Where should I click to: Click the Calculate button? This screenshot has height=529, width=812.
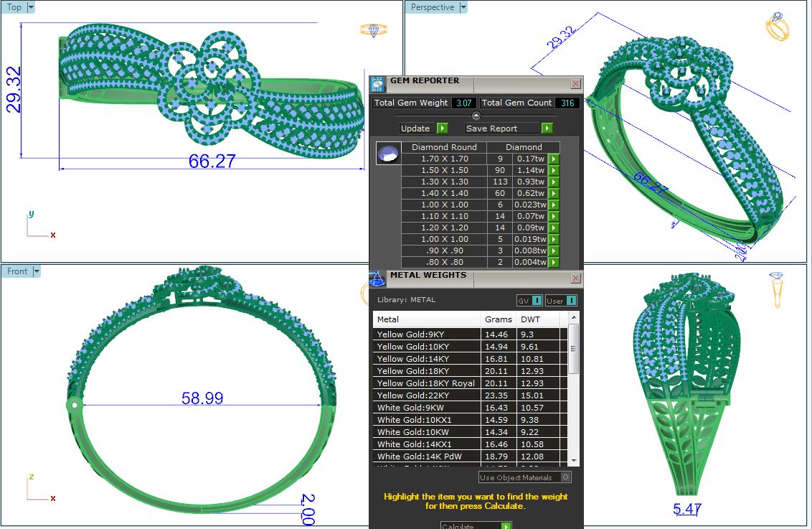click(x=476, y=525)
